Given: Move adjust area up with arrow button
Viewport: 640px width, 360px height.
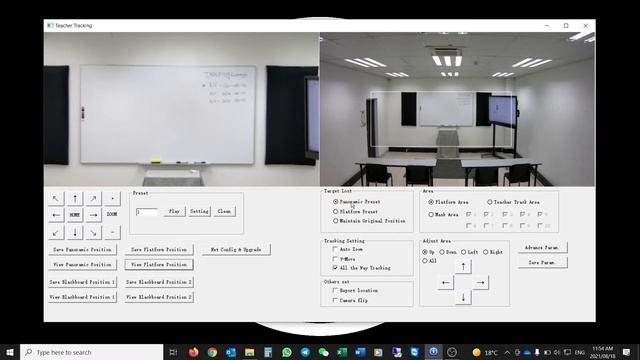Looking at the screenshot, I should click(x=463, y=267).
